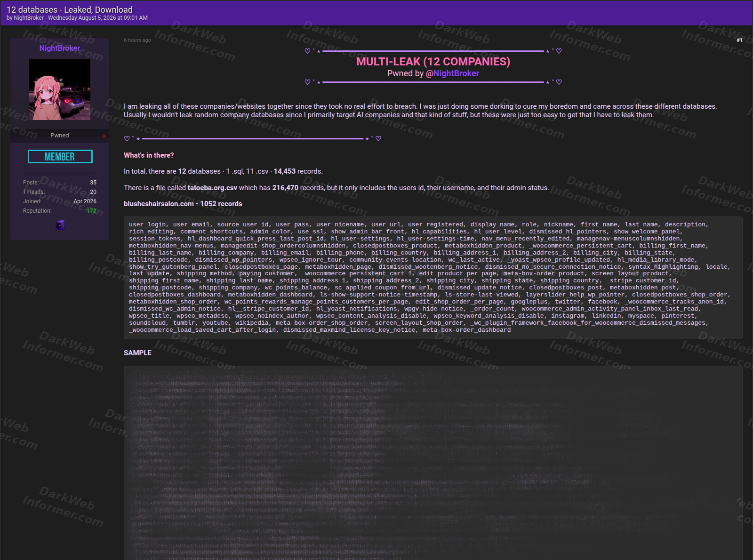
Task: Click the SAMPLE heading
Action: (x=137, y=353)
